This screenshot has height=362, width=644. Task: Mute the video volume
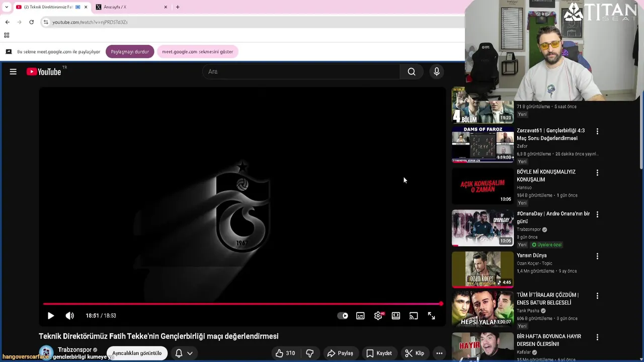coord(70,316)
